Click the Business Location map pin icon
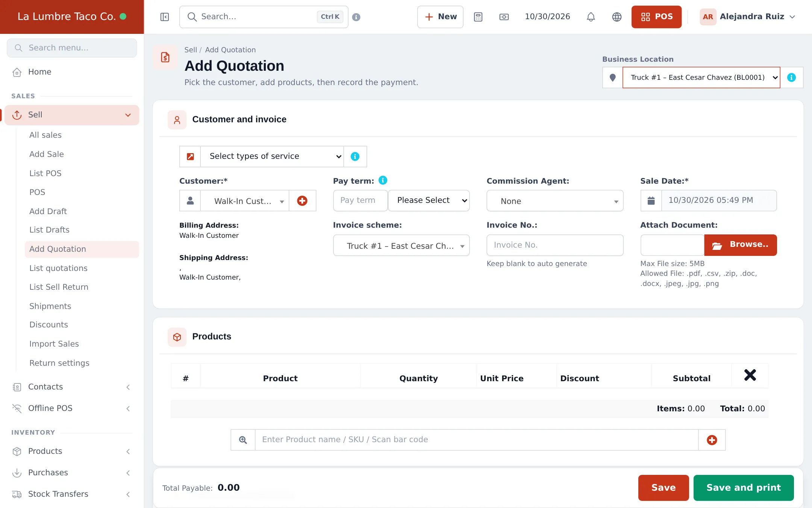Screen dimensions: 812x508 pyautogui.click(x=613, y=78)
